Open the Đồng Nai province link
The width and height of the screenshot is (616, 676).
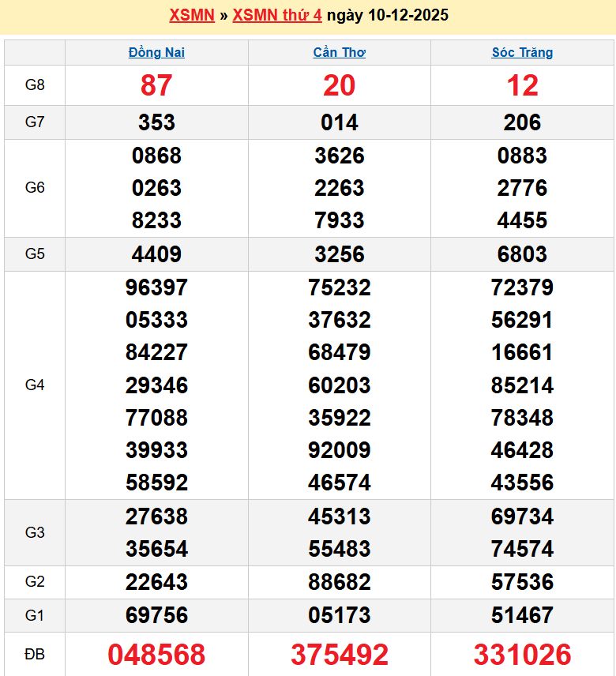pos(156,53)
